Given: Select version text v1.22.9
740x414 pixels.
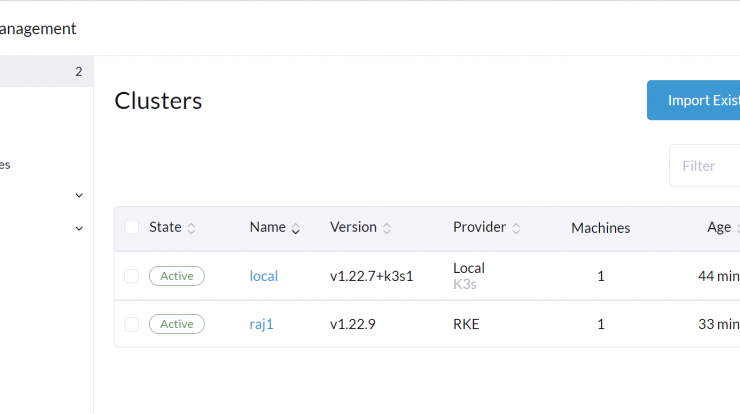Looking at the screenshot, I should [x=353, y=324].
